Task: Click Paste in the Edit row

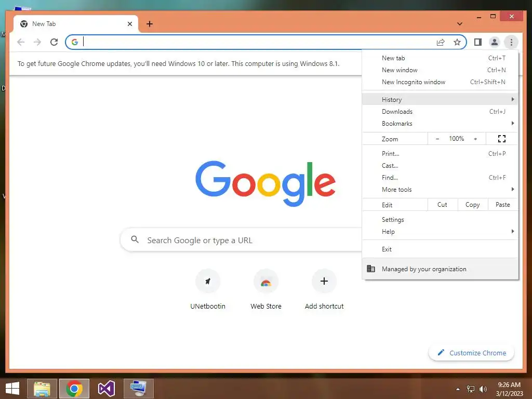Action: (502, 205)
